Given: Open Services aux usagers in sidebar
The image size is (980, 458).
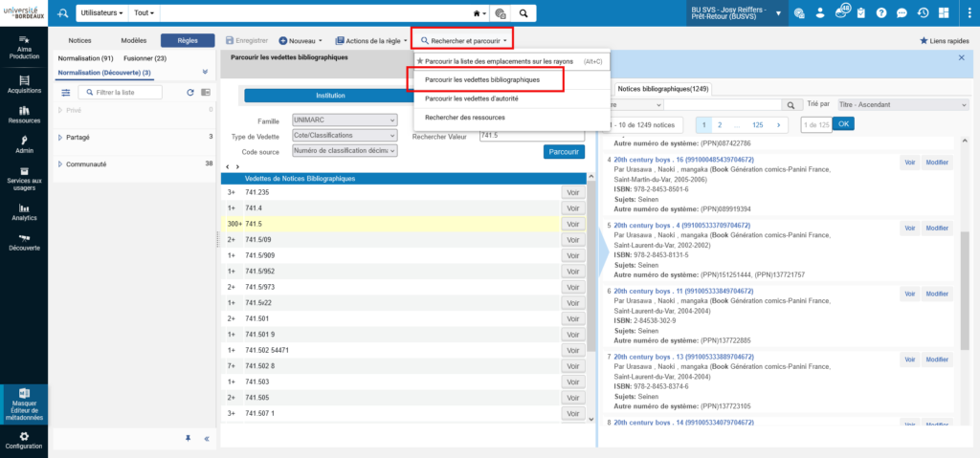Looking at the screenshot, I should coord(24,179).
